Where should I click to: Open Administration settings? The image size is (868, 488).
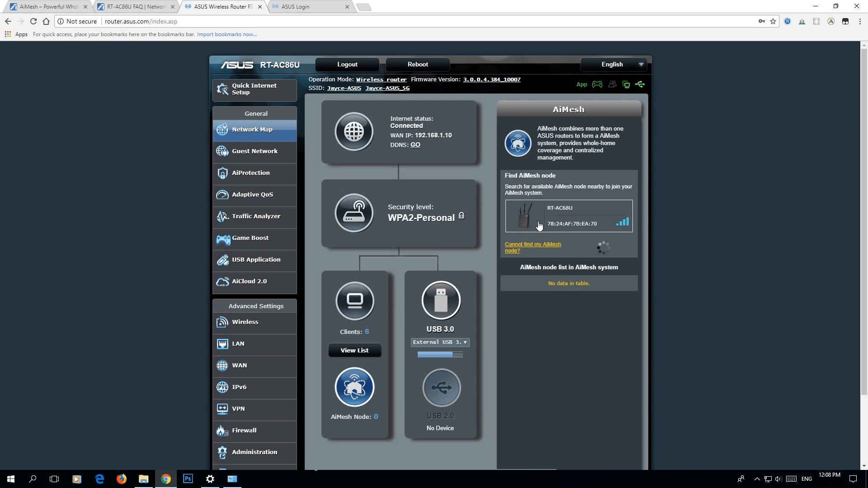coord(255,452)
